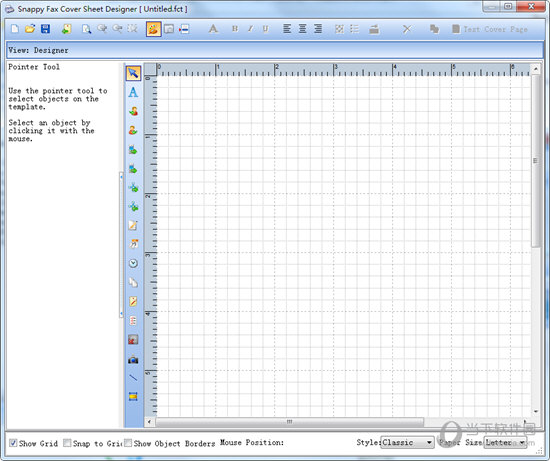Viewport: 550px width, 461px height.
Task: Select the first person field tool
Action: pyautogui.click(x=133, y=111)
